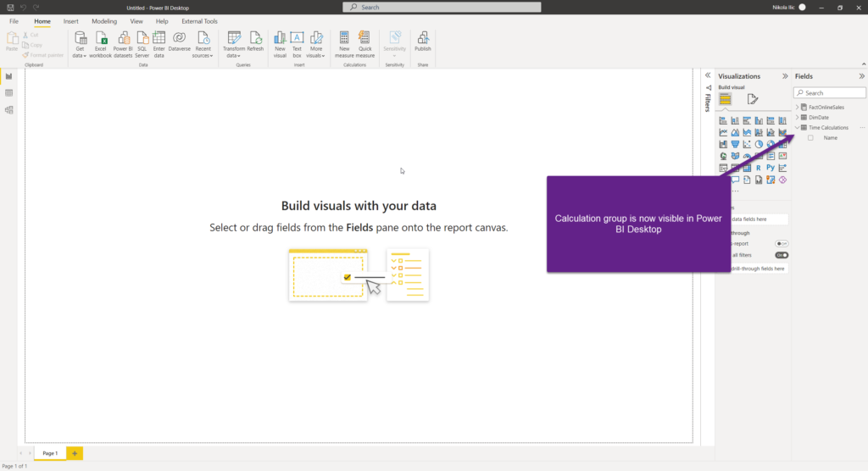This screenshot has width=868, height=471.
Task: Click the title bar Search box
Action: pyautogui.click(x=442, y=7)
